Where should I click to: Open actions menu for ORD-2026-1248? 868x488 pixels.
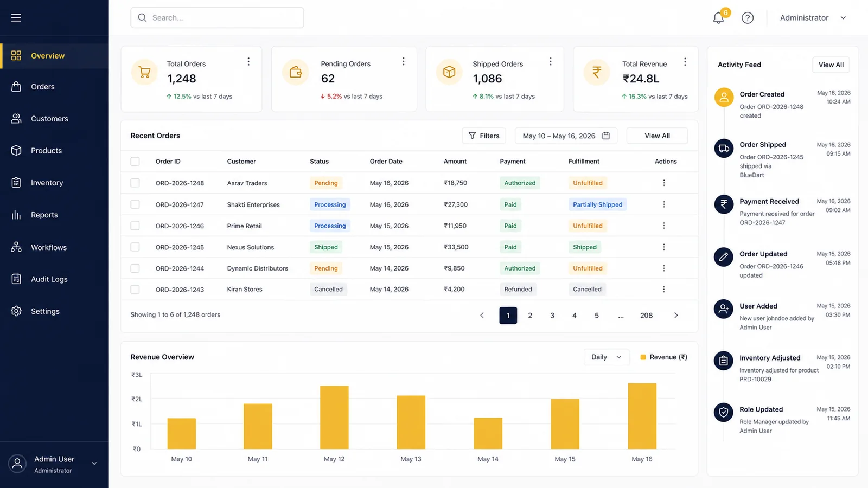(664, 183)
